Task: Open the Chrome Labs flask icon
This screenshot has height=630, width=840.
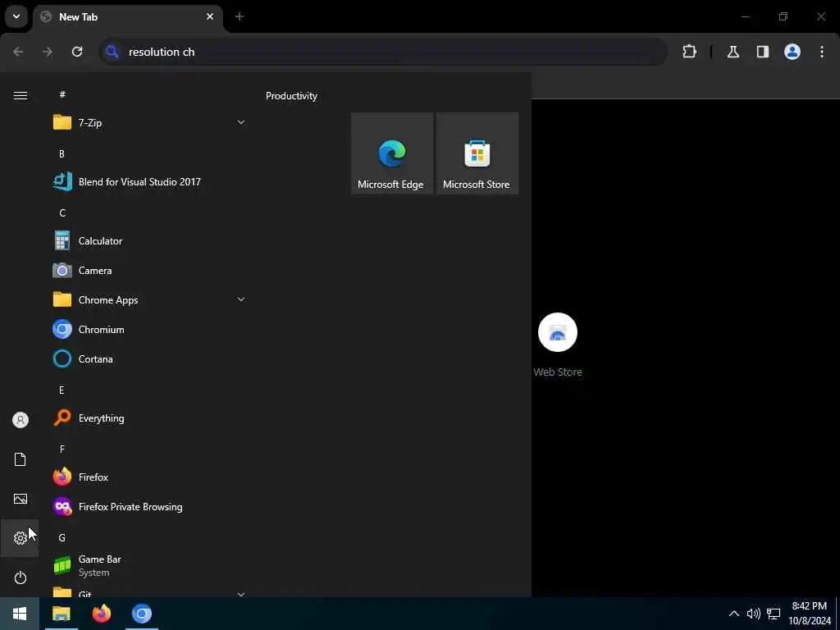Action: point(733,52)
